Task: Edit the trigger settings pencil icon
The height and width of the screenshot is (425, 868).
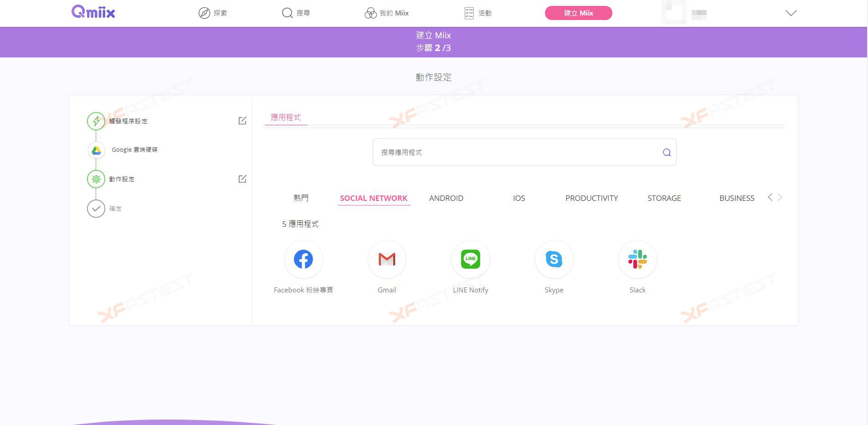Action: (x=242, y=121)
